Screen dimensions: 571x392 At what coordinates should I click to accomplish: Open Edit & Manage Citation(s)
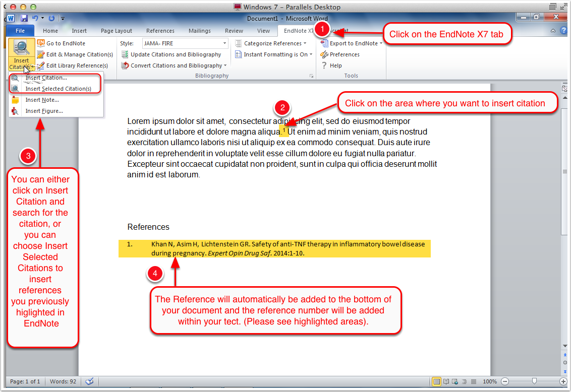coord(79,54)
